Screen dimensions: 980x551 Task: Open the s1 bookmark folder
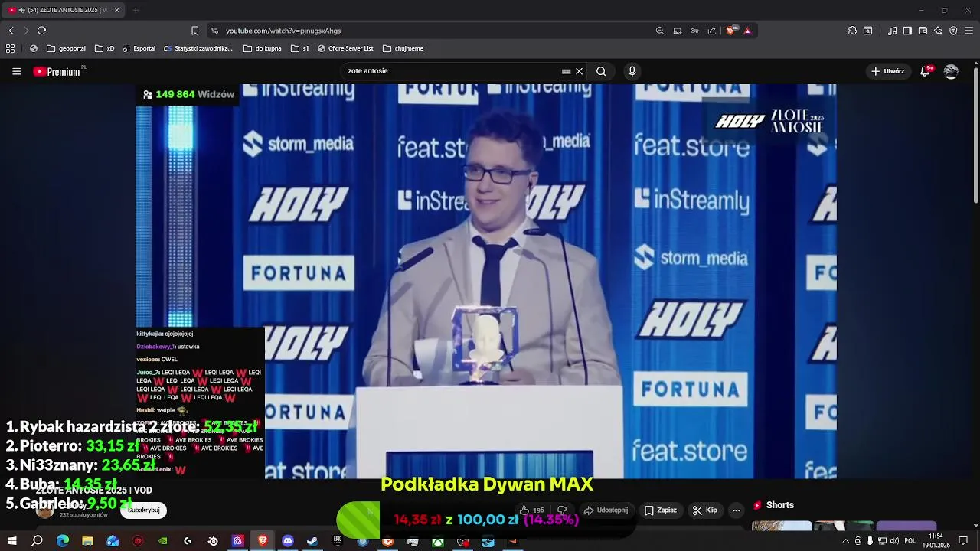click(x=300, y=48)
